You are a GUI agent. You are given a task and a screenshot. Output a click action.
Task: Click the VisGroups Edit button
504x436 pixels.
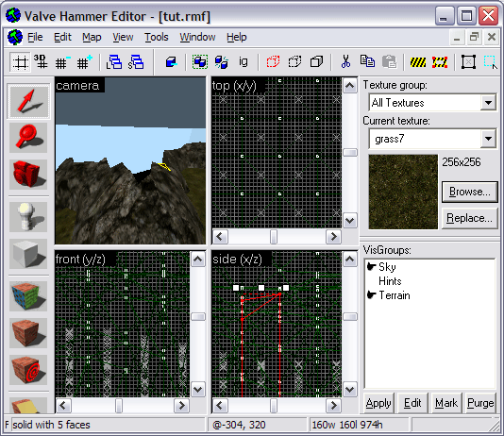point(412,403)
